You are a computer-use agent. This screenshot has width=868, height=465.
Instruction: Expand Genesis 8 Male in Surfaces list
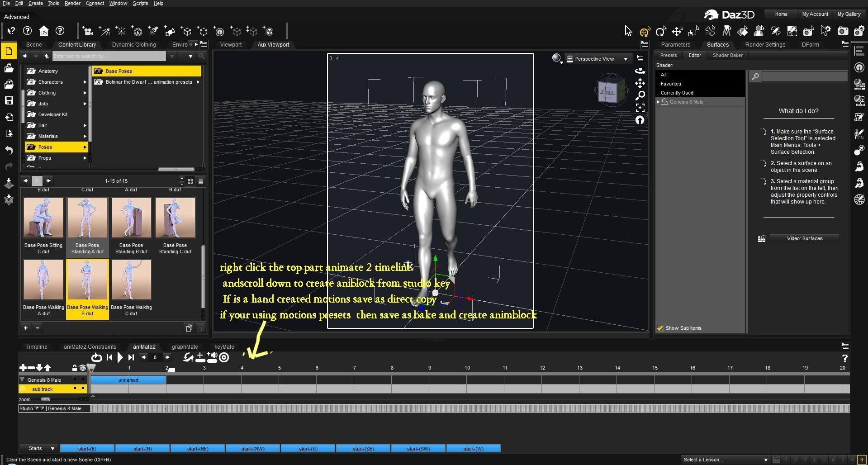pyautogui.click(x=658, y=102)
